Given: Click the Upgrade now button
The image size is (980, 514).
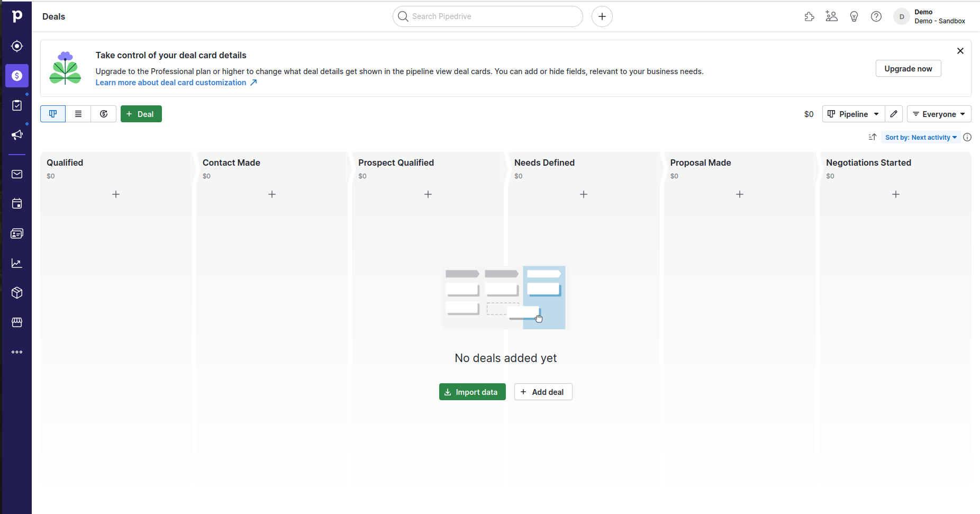Looking at the screenshot, I should click(x=908, y=68).
